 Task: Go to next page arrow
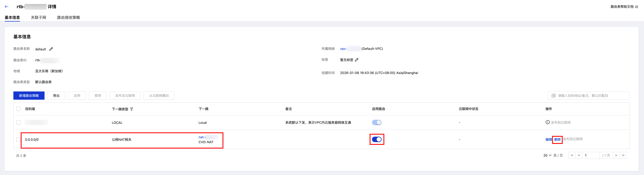pos(616,155)
